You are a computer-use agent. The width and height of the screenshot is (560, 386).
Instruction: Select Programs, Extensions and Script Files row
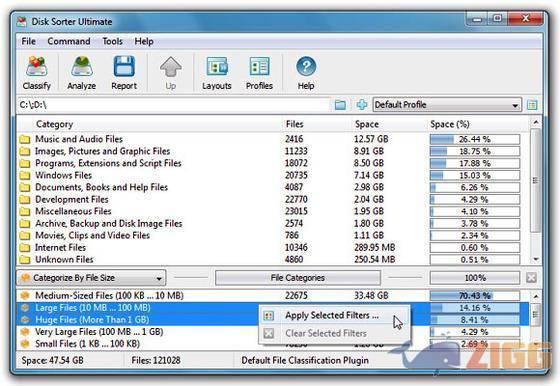[x=273, y=163]
